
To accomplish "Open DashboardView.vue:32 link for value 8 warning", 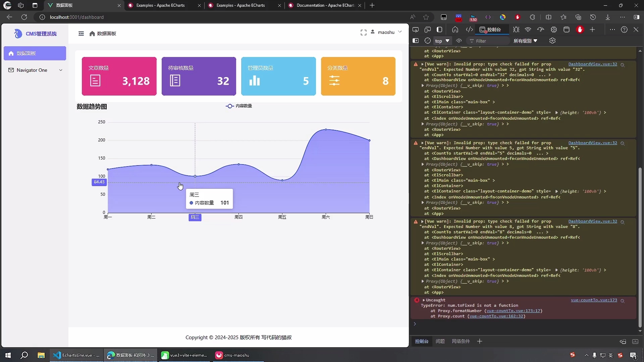I will click(x=593, y=221).
